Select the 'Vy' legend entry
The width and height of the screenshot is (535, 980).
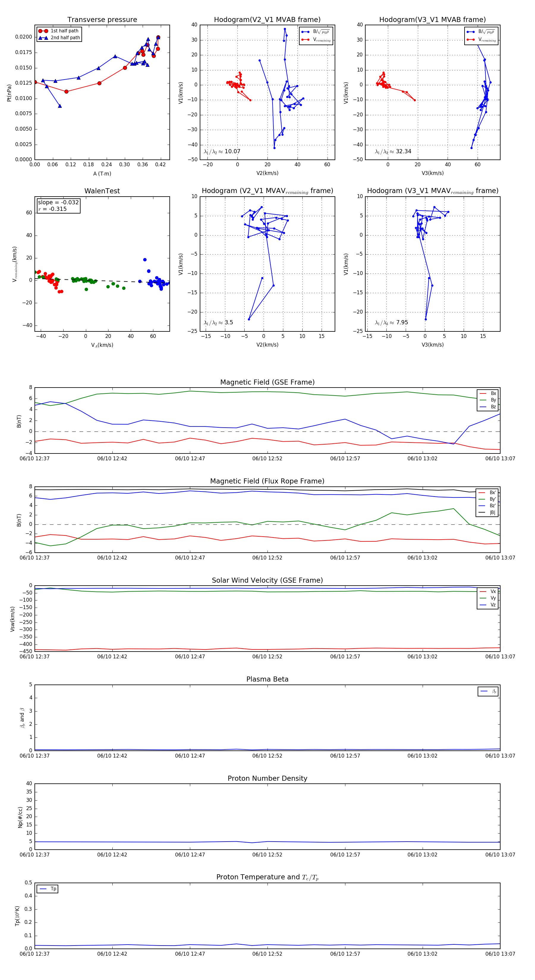tap(488, 598)
